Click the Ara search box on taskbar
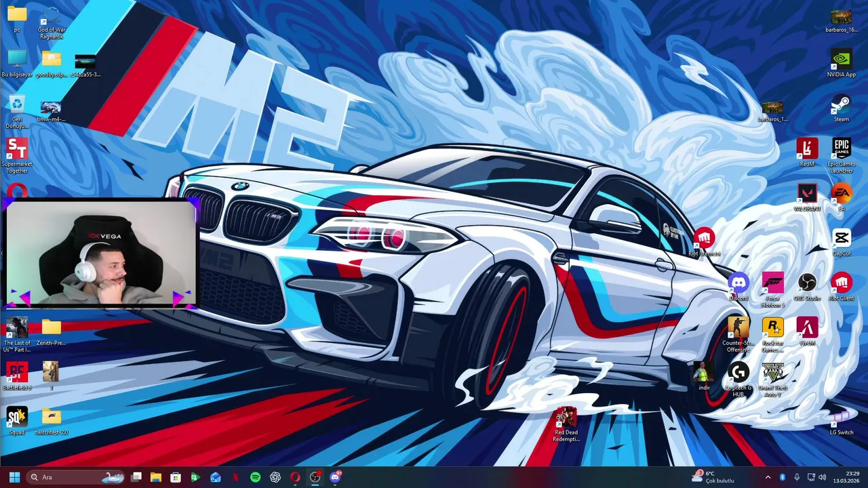This screenshot has width=868, height=488. coord(75,477)
